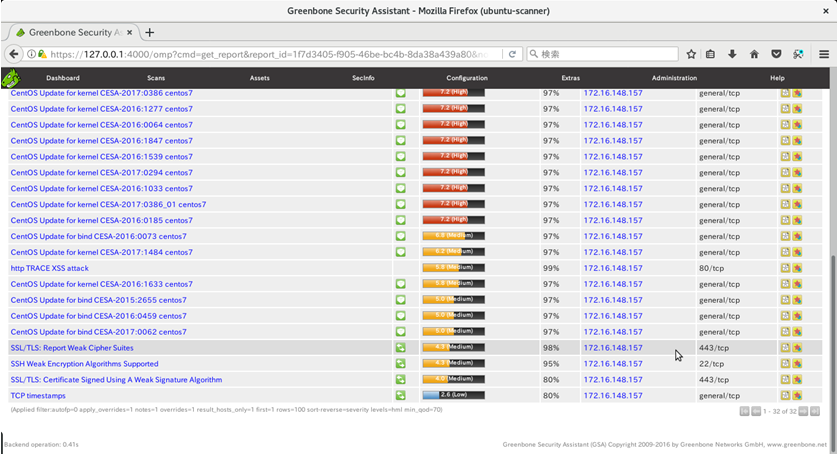
Task: Add note to CESA-2016:1277 kernel row
Action: (x=785, y=108)
